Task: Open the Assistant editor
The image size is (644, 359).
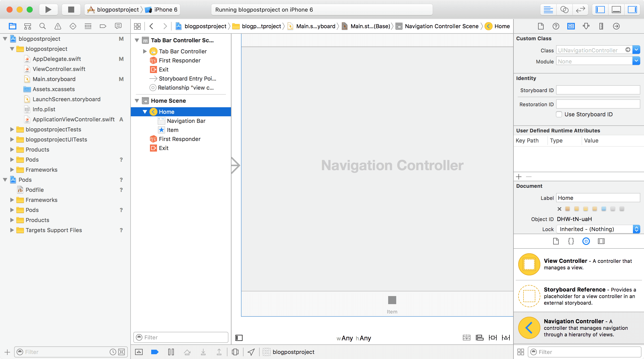Action: point(564,10)
